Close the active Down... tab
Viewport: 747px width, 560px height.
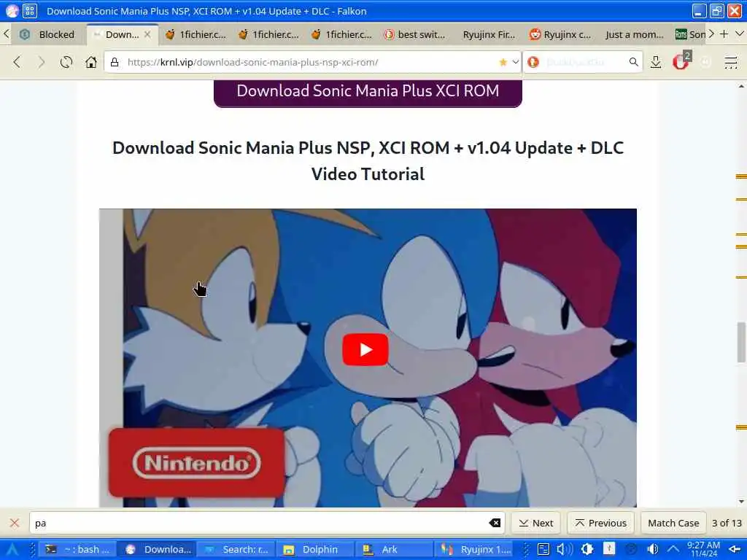pos(147,34)
